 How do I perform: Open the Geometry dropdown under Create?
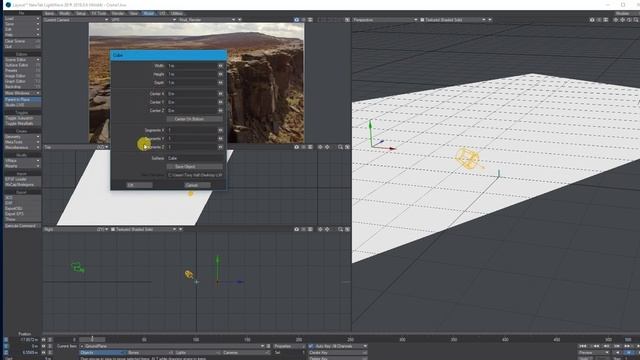(x=22, y=137)
